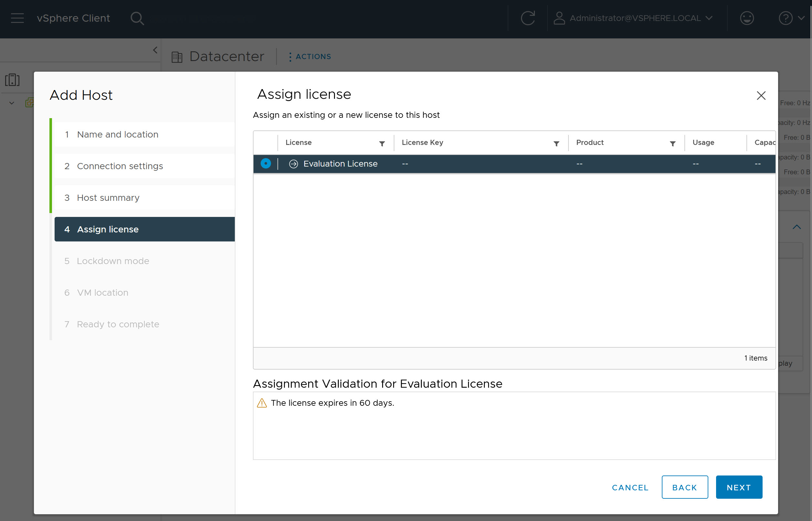Filter the License column
The image size is (812, 521).
click(382, 144)
